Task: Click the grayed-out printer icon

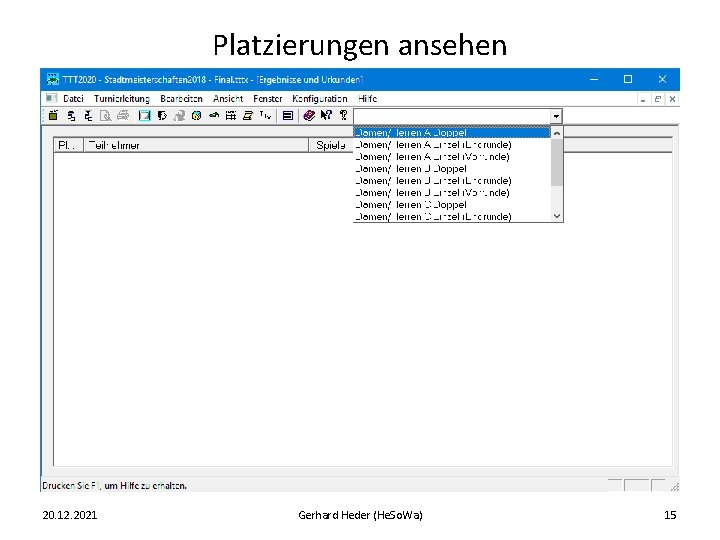Action: point(123,116)
